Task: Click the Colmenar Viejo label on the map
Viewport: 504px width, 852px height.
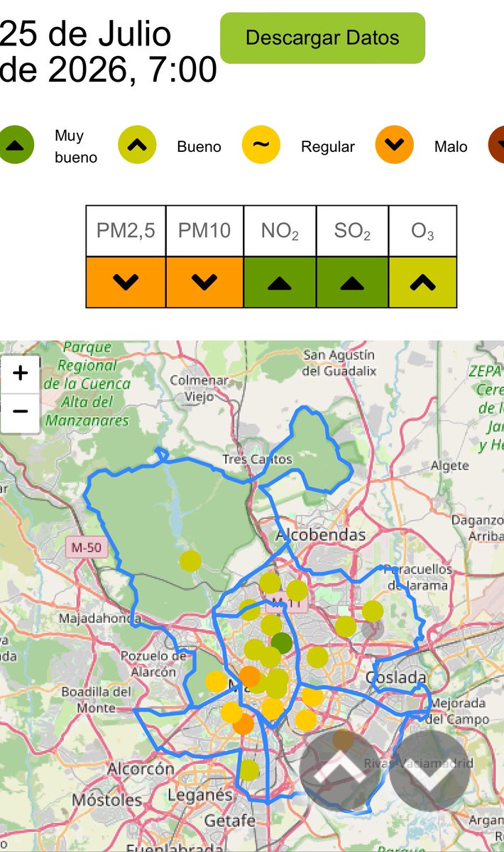Action: (199, 388)
